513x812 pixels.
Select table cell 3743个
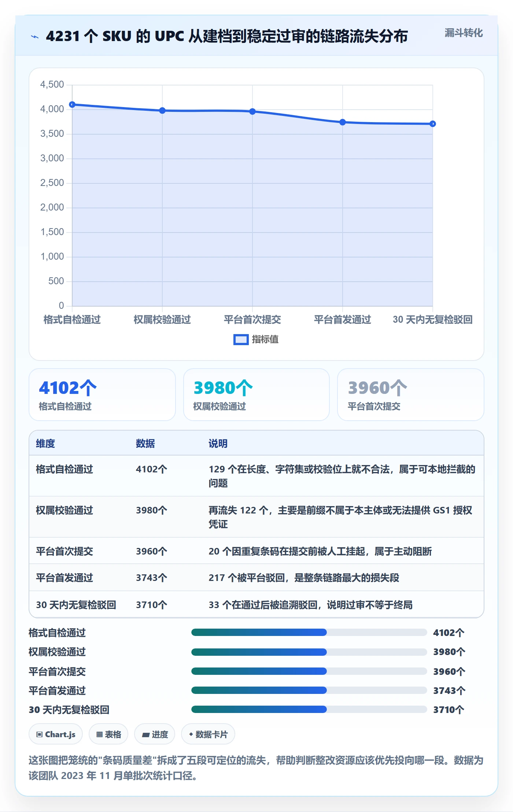(152, 578)
